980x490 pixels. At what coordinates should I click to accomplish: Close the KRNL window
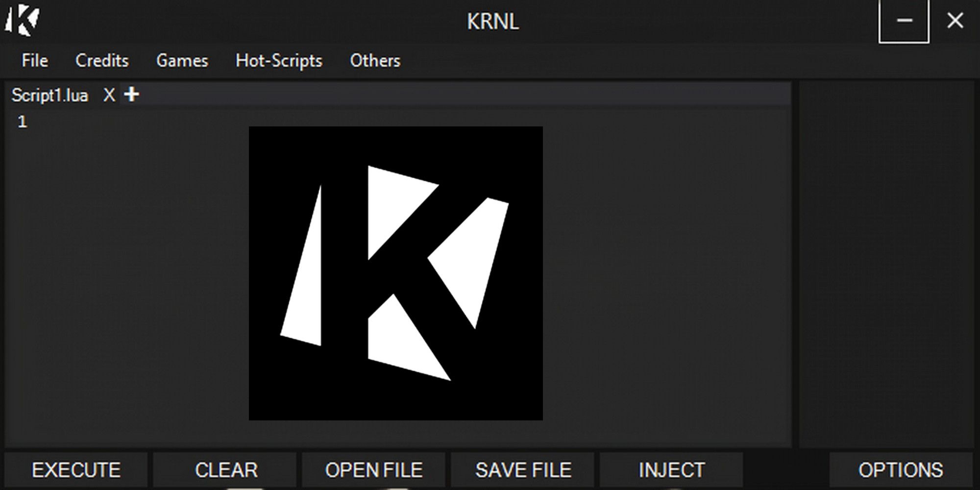(x=955, y=21)
